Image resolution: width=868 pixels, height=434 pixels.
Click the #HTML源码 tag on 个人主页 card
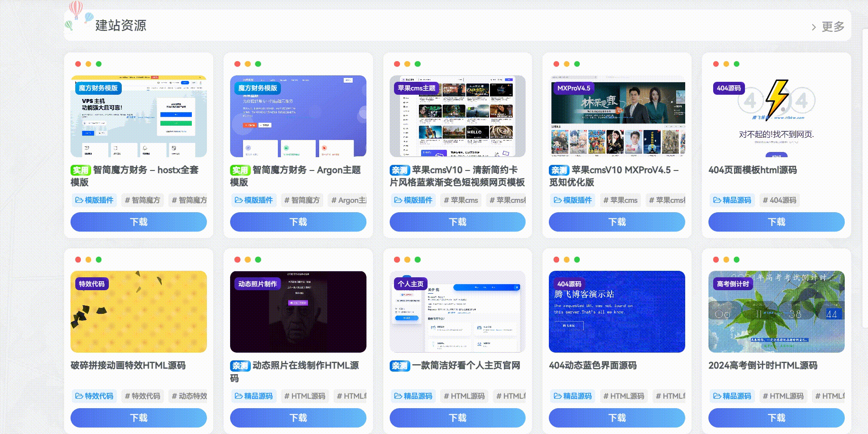click(464, 396)
